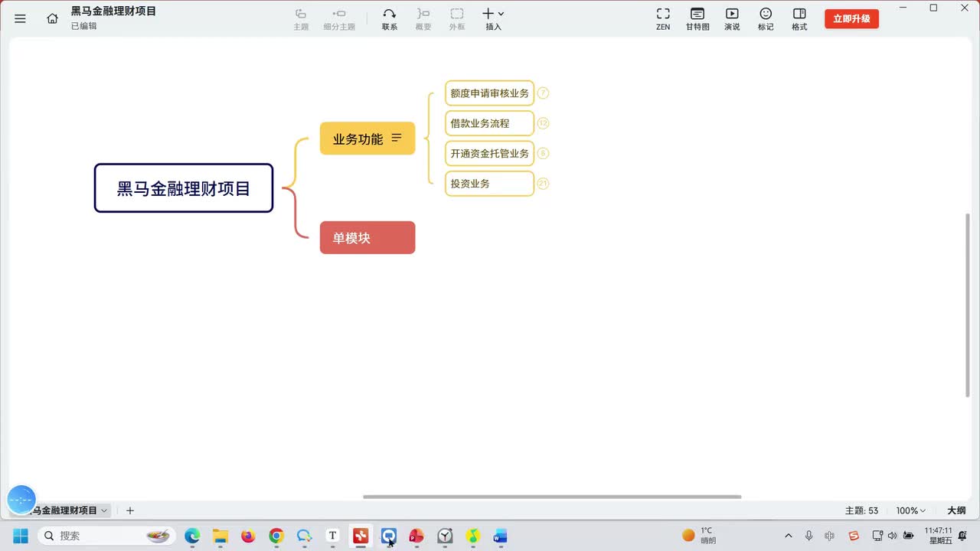Select the 单模块 topic node

coord(367,238)
